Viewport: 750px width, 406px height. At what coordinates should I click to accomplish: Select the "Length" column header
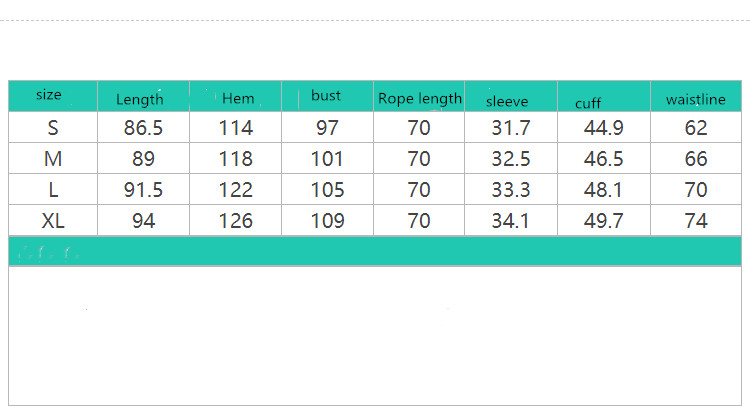[140, 99]
